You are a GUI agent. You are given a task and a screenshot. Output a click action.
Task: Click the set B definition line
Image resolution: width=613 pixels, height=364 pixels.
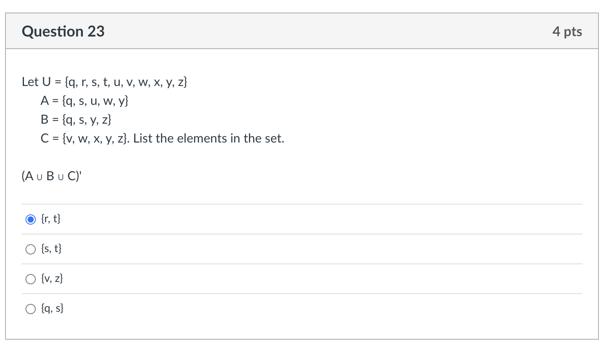(76, 119)
